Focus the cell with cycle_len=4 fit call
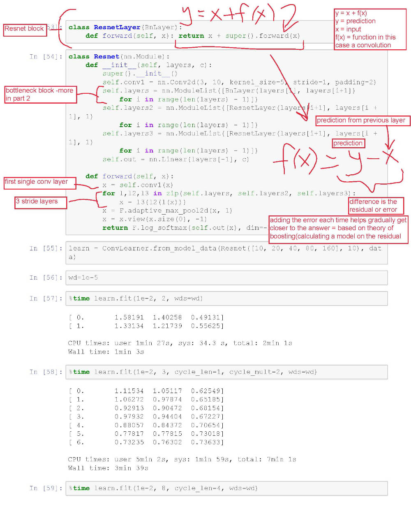 [x=226, y=488]
